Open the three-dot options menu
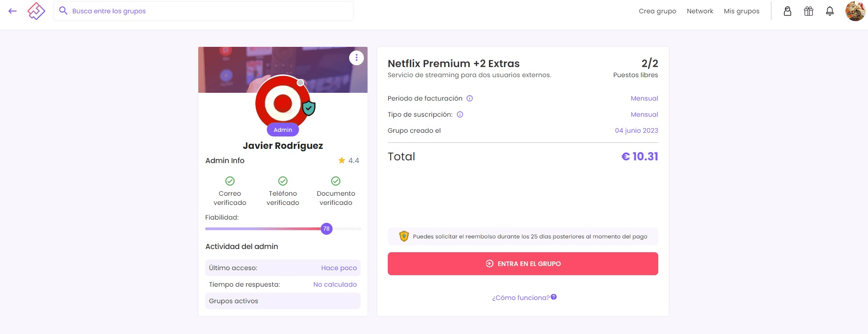The height and width of the screenshot is (334, 868). tap(356, 58)
